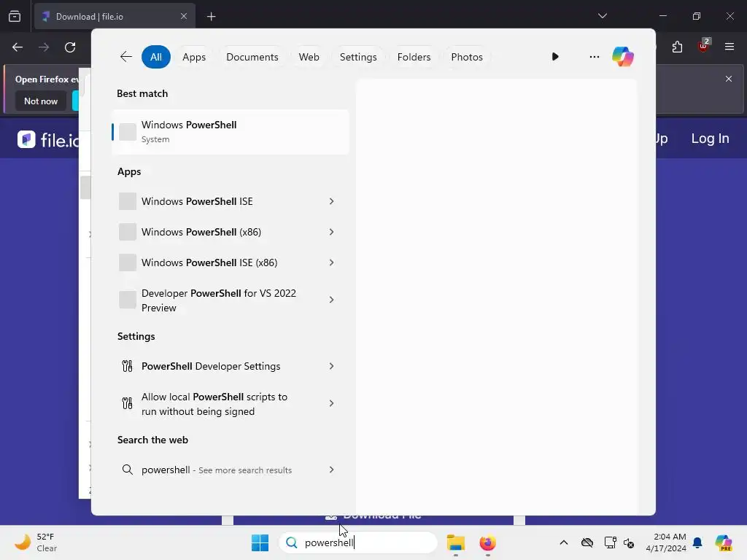Viewport: 747px width, 560px height.
Task: Expand Windows PowerShell ISE chevron
Action: point(332,201)
